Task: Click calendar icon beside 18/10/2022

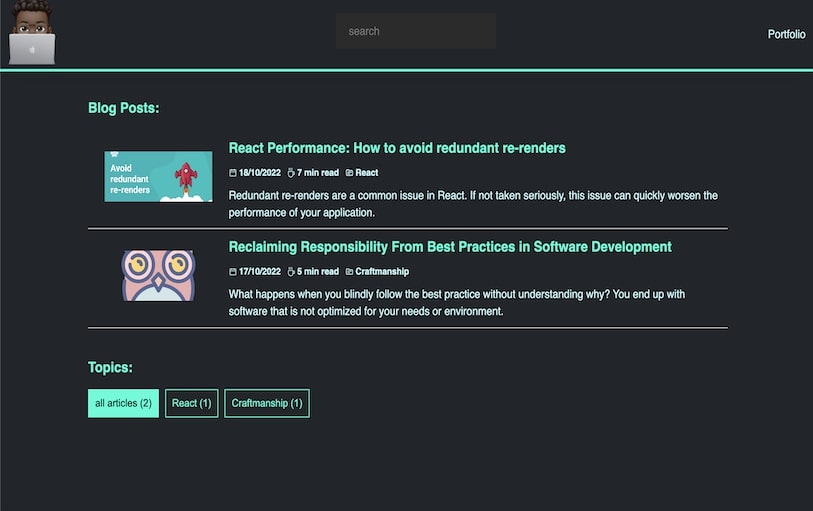Action: (233, 173)
